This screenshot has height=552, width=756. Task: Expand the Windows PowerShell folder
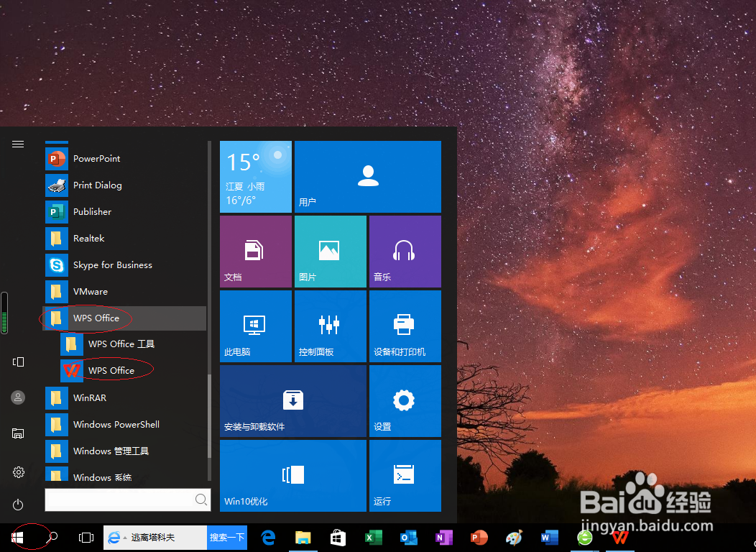point(125,424)
